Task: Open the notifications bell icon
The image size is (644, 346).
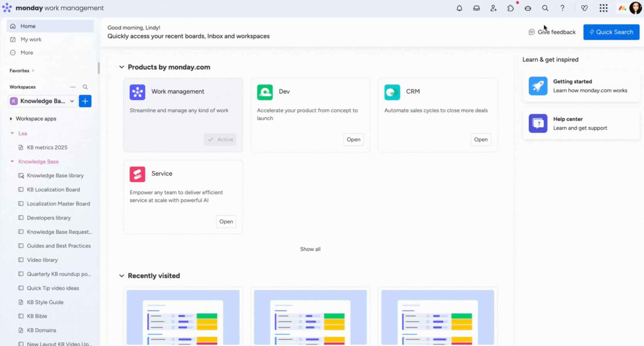Action: (x=459, y=8)
